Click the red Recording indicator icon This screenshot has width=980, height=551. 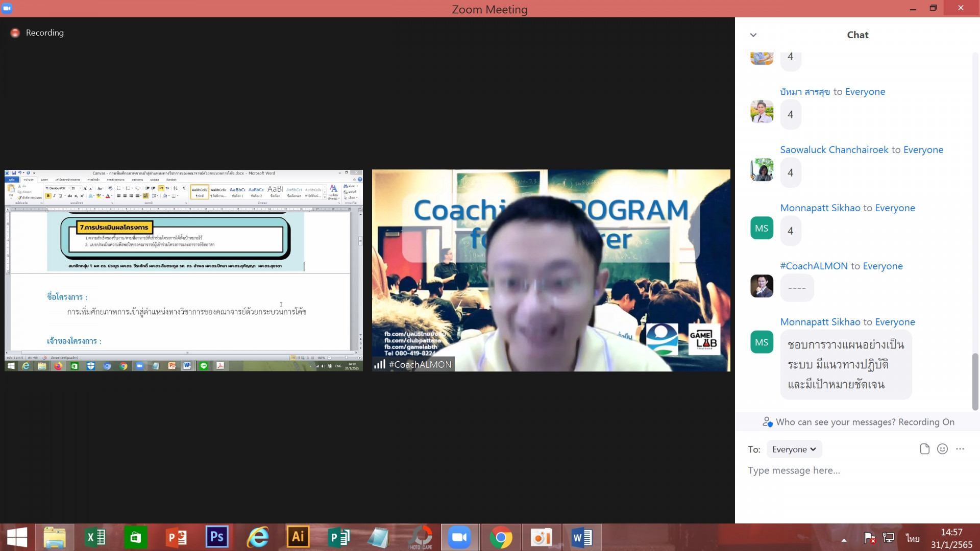pos(15,33)
